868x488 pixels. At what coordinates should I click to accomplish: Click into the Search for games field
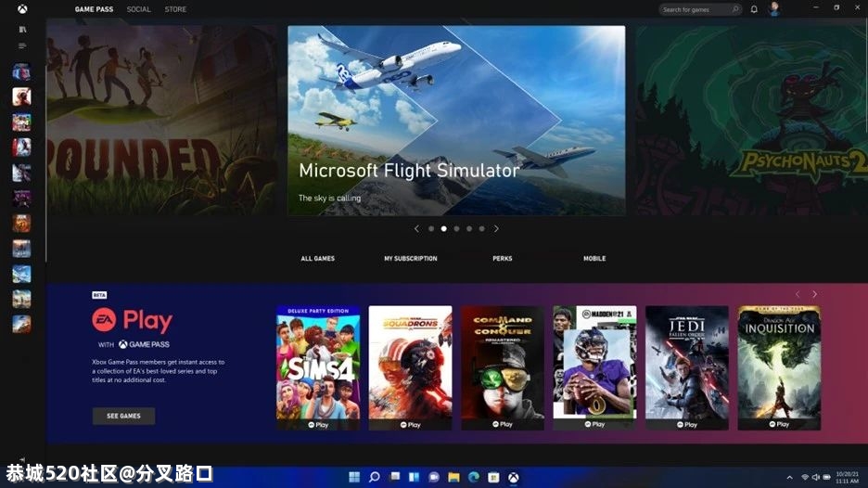(700, 9)
